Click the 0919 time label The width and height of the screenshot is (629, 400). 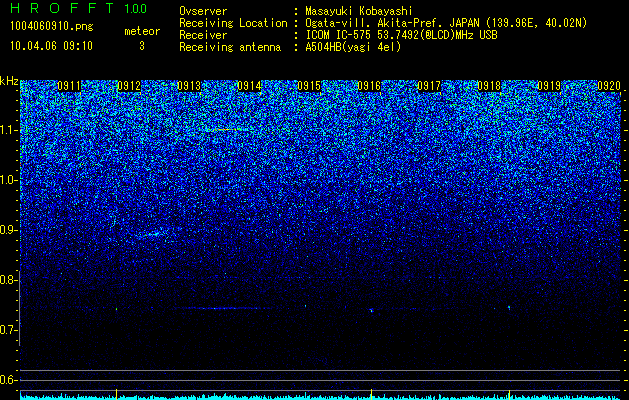(549, 86)
